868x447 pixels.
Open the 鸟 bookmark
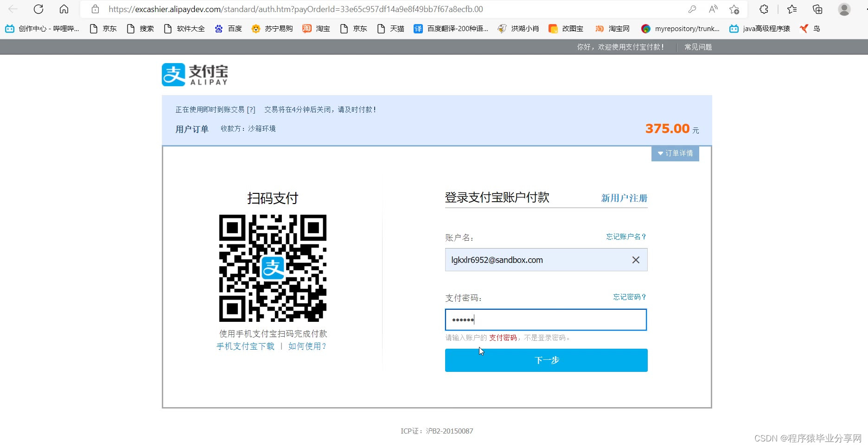tap(810, 29)
